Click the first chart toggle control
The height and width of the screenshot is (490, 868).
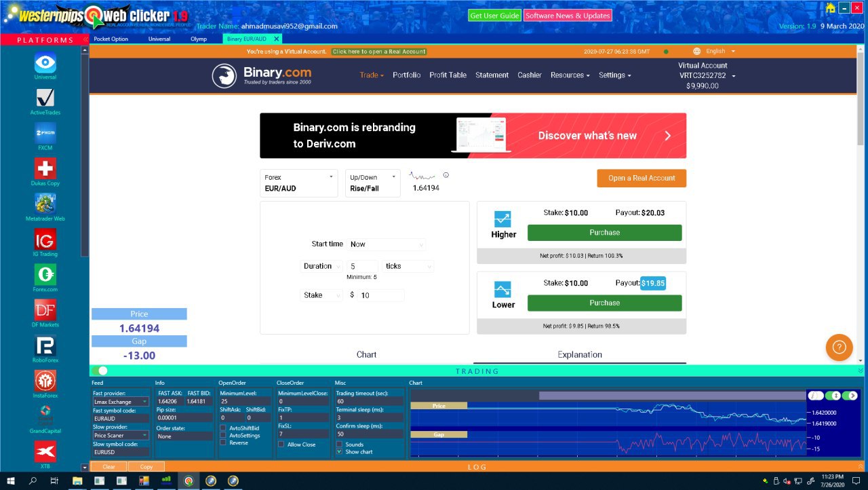click(816, 396)
